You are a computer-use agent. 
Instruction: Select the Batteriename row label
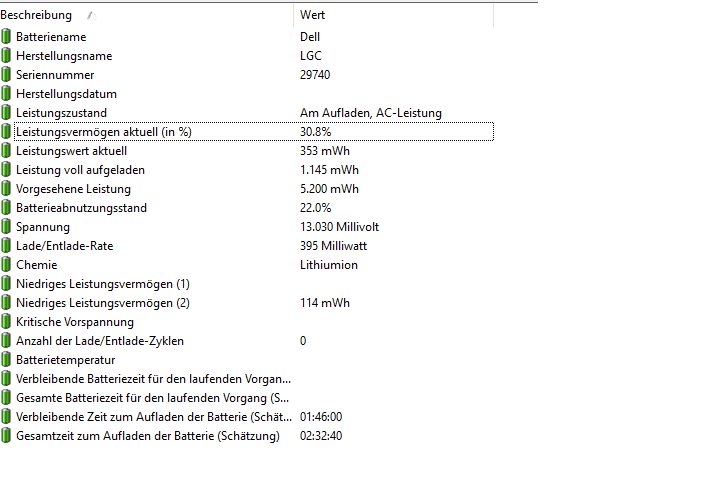pos(51,36)
